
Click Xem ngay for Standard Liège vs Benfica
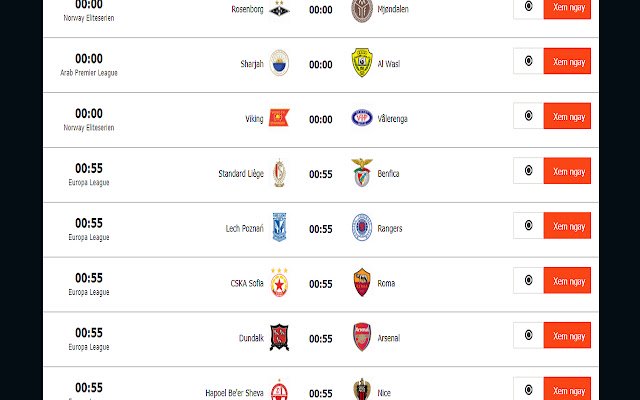[567, 171]
